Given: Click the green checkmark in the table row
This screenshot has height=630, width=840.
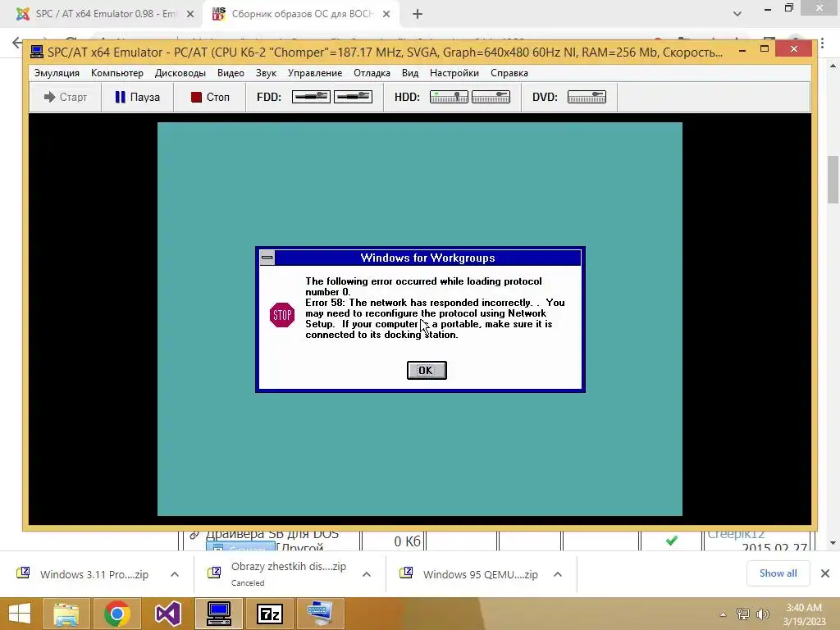Looking at the screenshot, I should 671,541.
